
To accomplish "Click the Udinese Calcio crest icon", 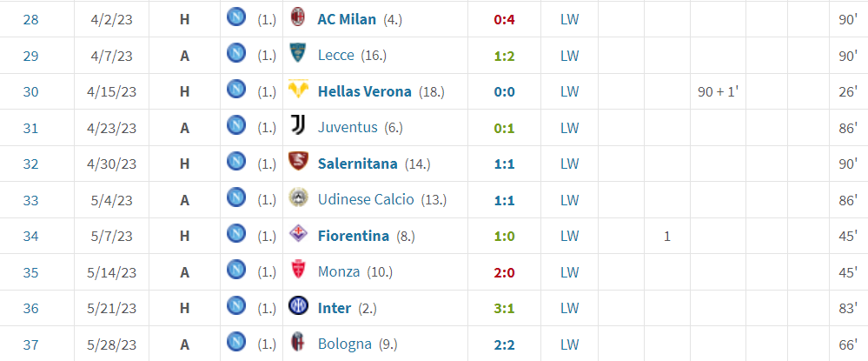I will [298, 197].
